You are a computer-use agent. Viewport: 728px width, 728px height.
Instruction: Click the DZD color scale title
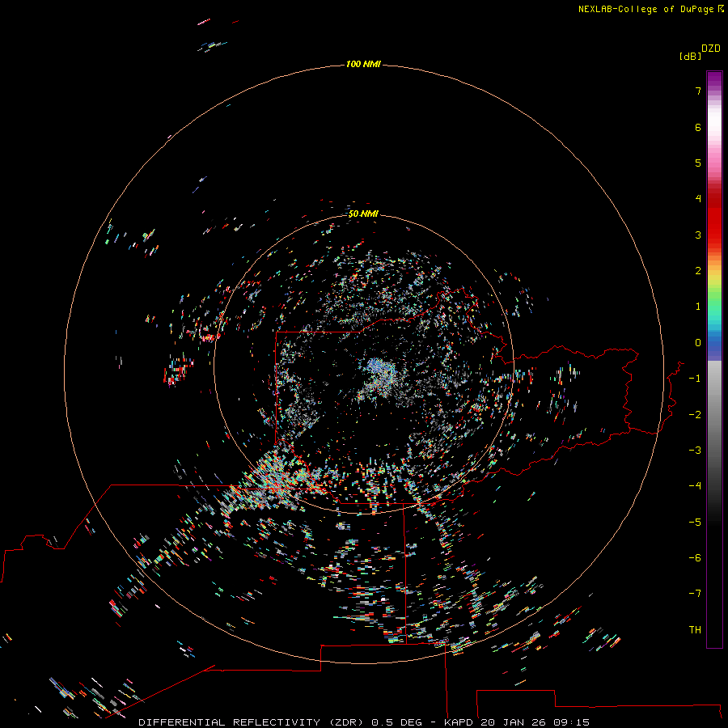711,49
